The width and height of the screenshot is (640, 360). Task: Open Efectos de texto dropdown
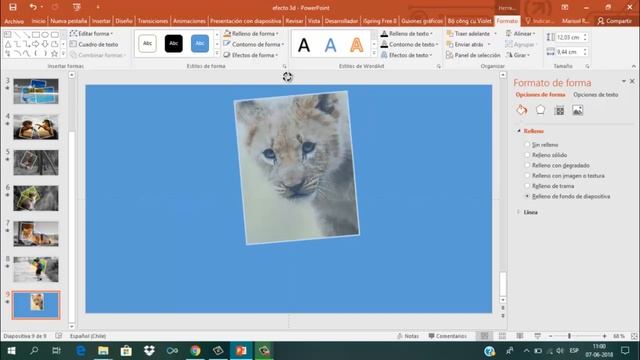click(x=407, y=55)
